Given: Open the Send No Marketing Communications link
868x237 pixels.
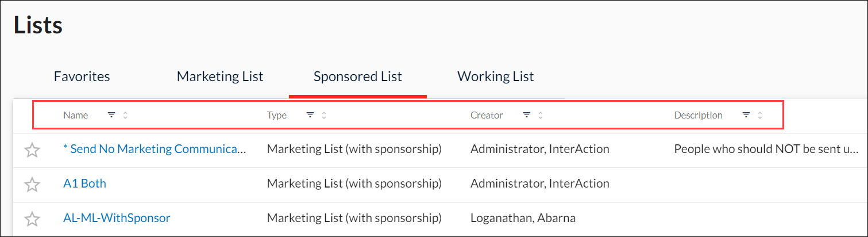Looking at the screenshot, I should (x=155, y=149).
